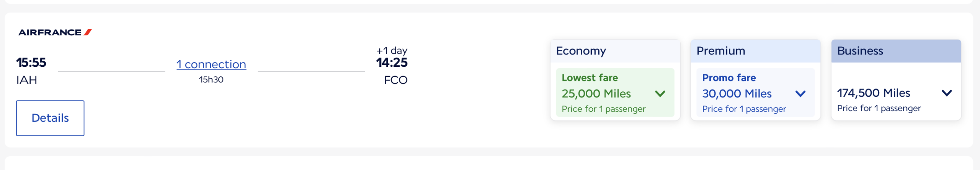This screenshot has height=170, width=980.
Task: Click the 15:55 departure time
Action: coord(31,63)
